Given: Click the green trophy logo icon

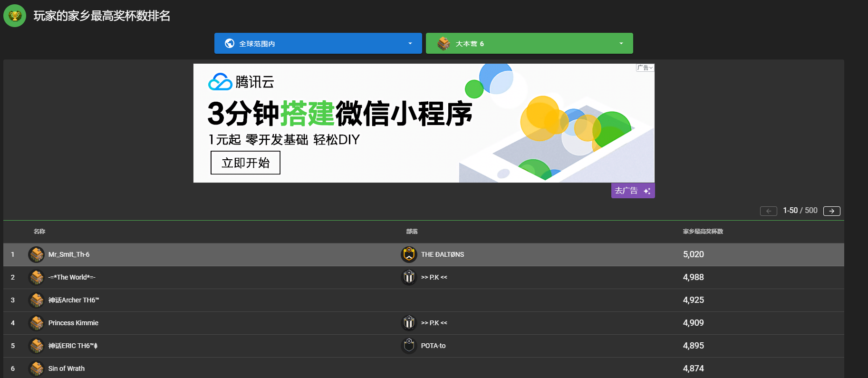Looking at the screenshot, I should click(x=15, y=16).
